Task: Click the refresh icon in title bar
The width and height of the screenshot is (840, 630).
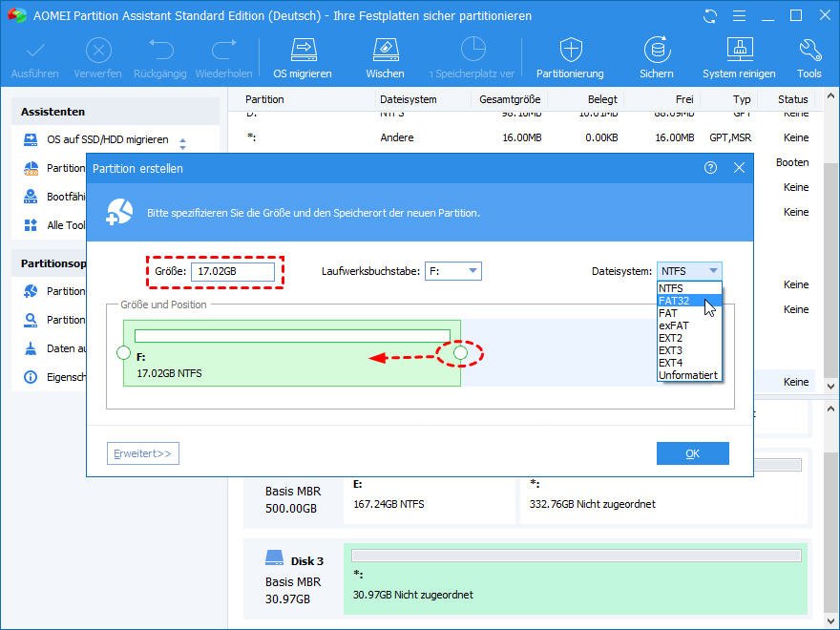Action: pyautogui.click(x=710, y=16)
